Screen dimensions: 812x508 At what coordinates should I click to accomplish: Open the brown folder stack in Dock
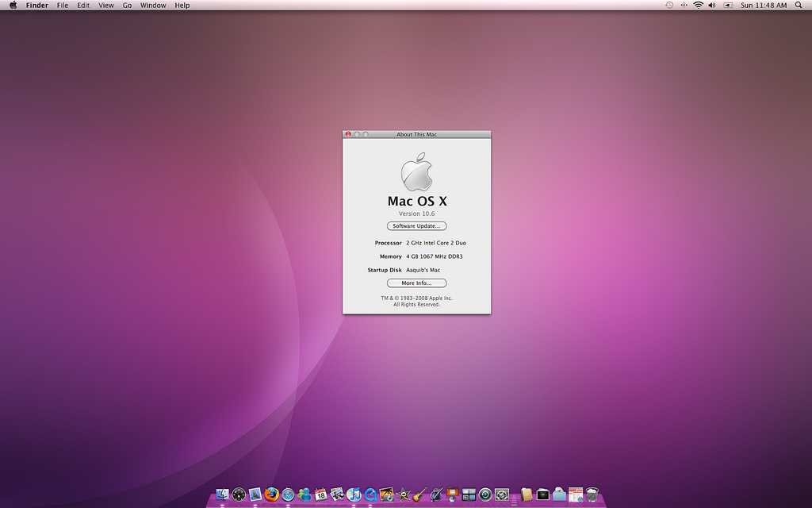point(527,495)
